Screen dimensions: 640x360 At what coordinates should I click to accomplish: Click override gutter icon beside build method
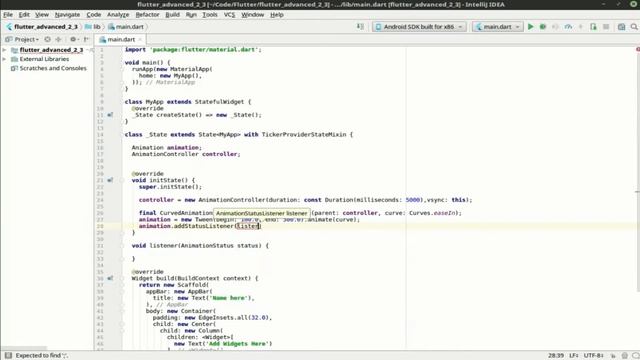(110, 278)
